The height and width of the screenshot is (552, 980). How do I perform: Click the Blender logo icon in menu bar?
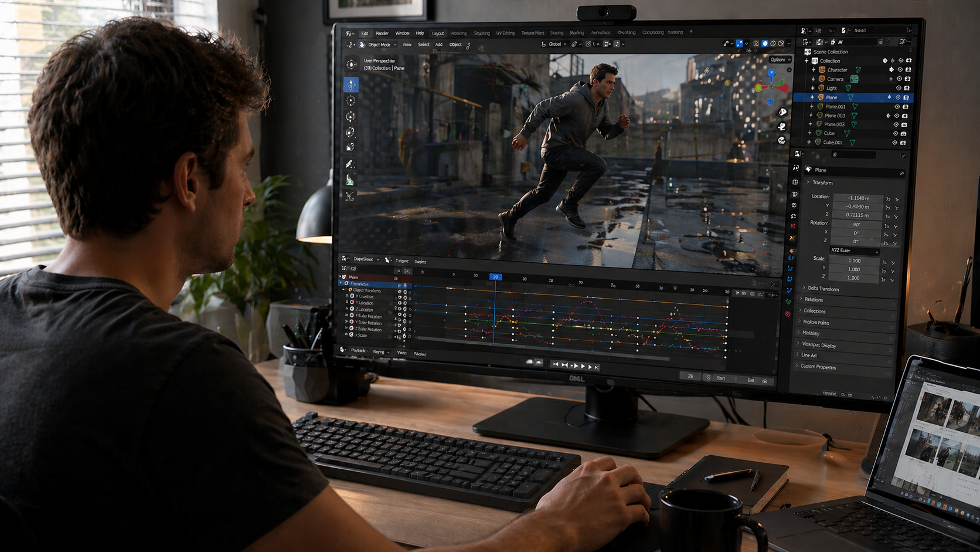(x=349, y=33)
